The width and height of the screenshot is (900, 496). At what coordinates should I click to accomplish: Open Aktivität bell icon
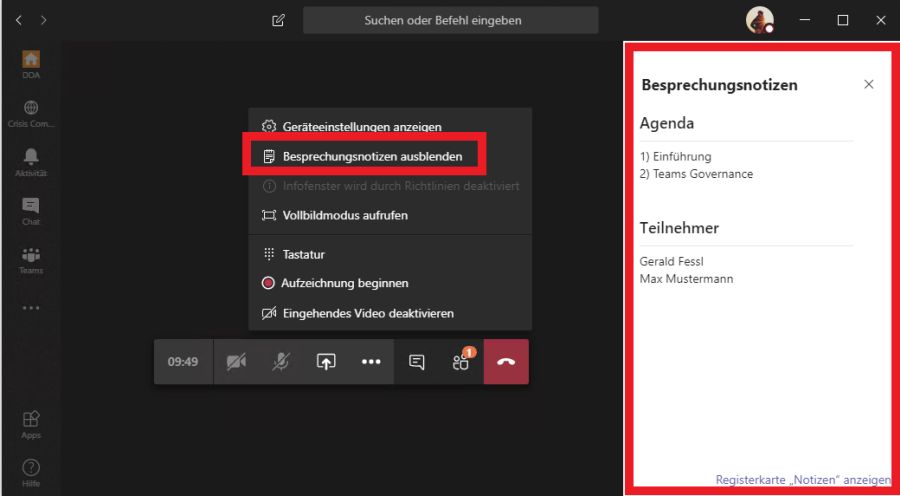[31, 156]
